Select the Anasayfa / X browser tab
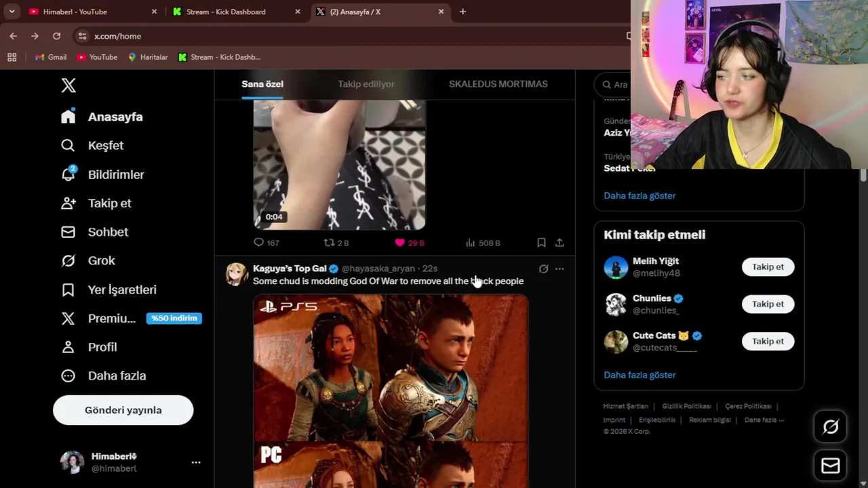 tap(380, 12)
